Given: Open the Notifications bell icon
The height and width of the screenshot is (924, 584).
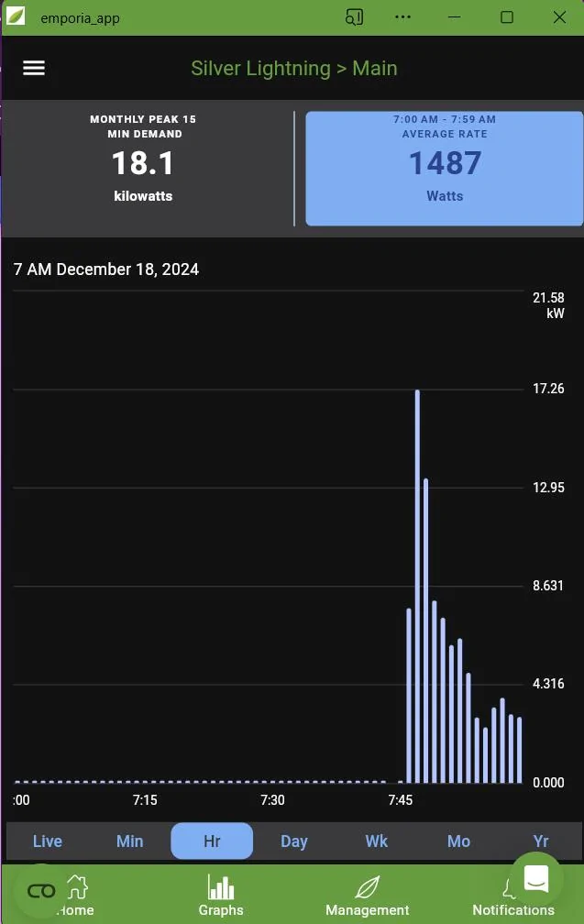Looking at the screenshot, I should pyautogui.click(x=509, y=887).
